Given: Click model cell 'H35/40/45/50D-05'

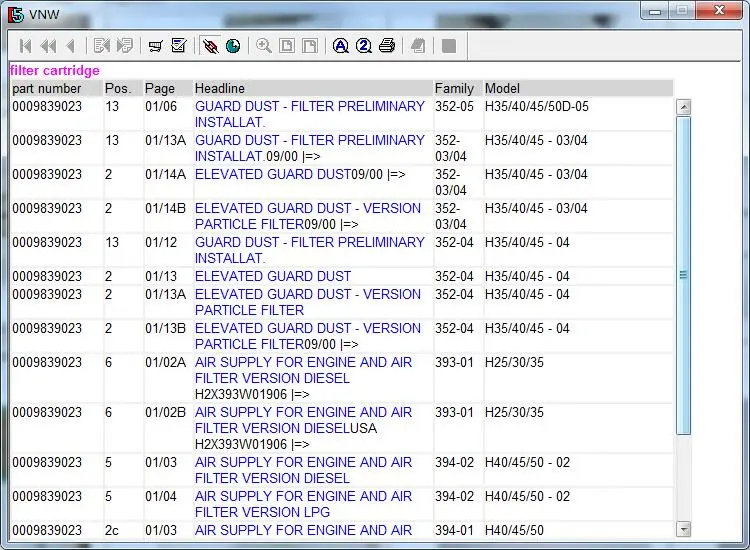Looking at the screenshot, I should pyautogui.click(x=537, y=106).
